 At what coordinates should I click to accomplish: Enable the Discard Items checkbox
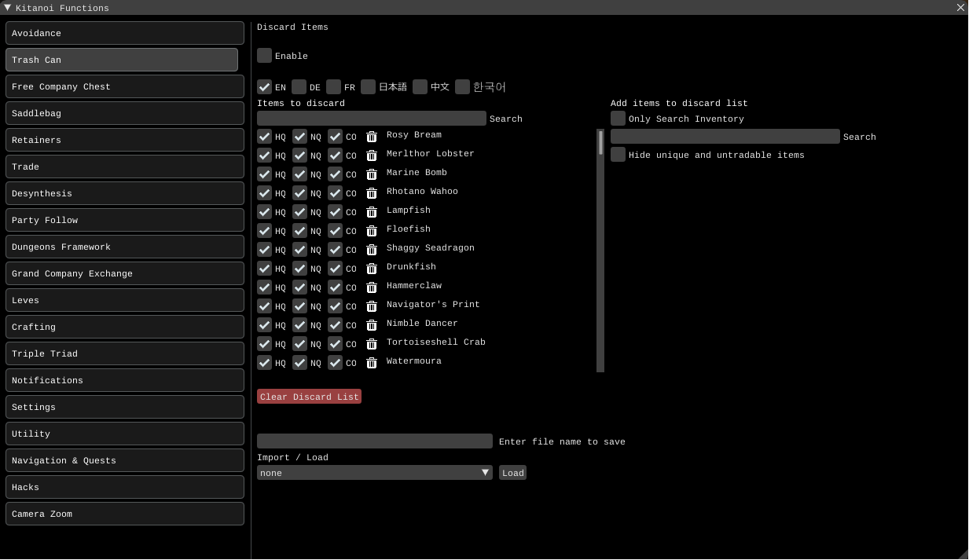[265, 56]
